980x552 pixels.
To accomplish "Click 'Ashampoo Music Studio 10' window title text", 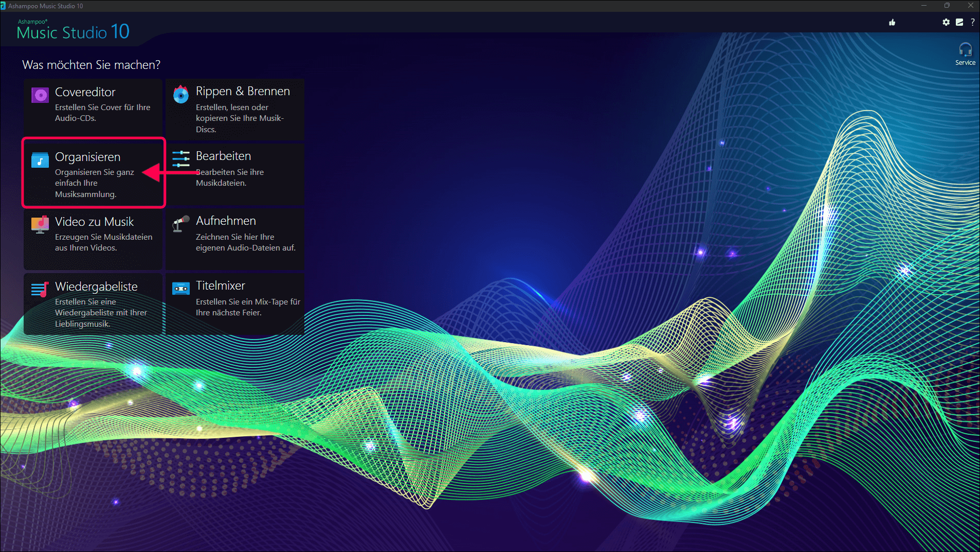I will click(x=45, y=6).
